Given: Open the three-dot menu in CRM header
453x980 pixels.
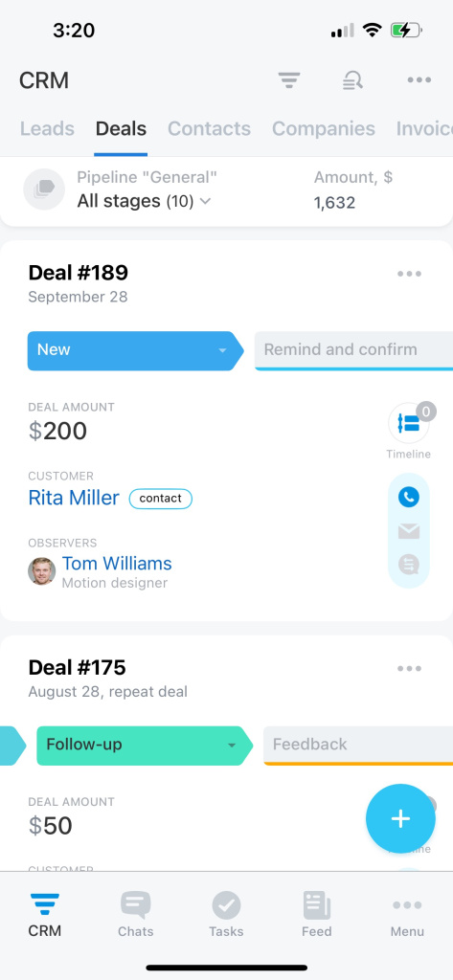Looking at the screenshot, I should (x=419, y=80).
